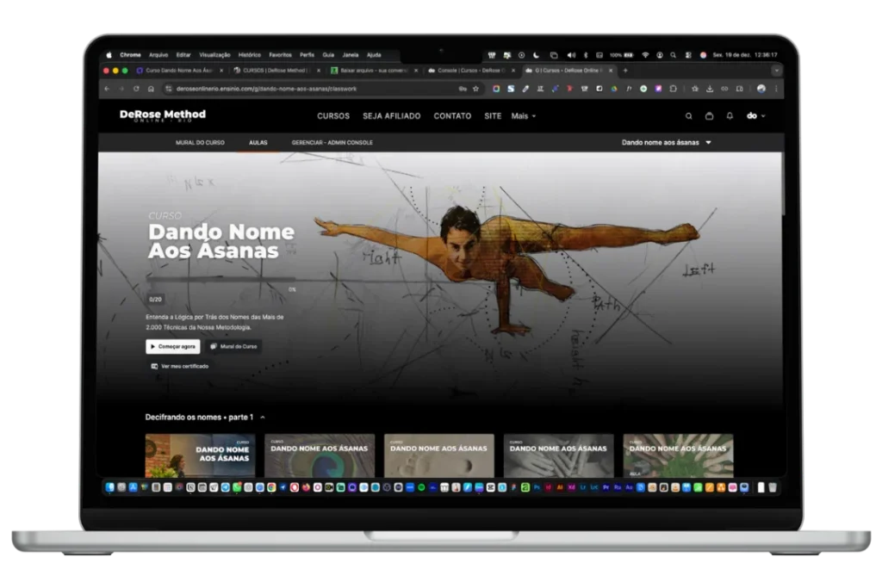Open the 'Dando nome aos ásanas' course dropdown
This screenshot has width=882, height=588.
pyautogui.click(x=666, y=143)
